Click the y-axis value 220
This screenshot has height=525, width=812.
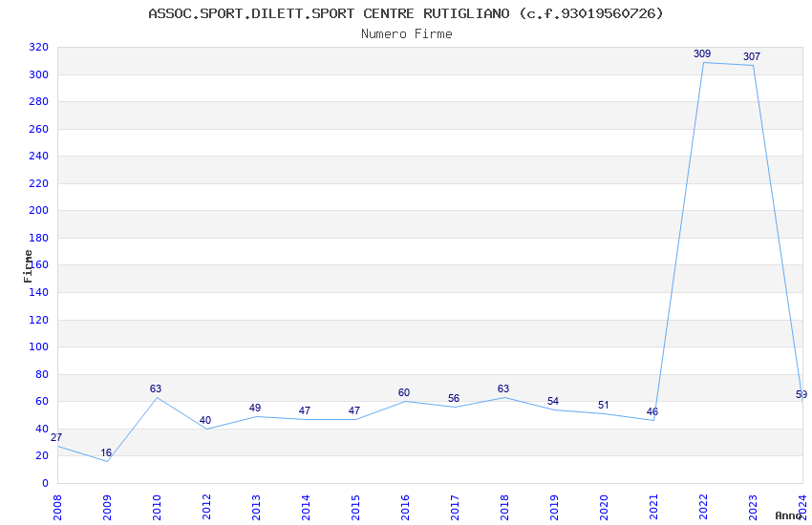pos(39,183)
